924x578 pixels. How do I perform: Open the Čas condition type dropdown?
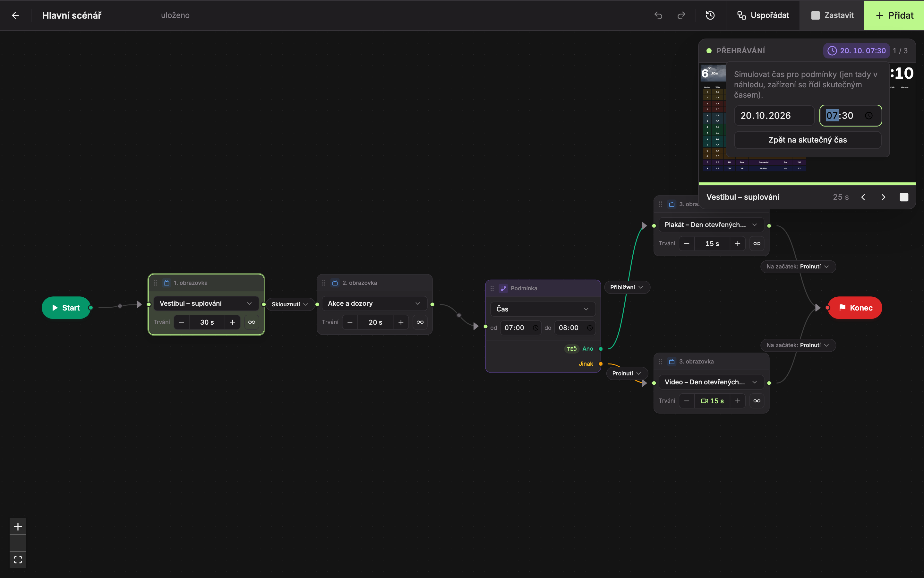(x=543, y=309)
